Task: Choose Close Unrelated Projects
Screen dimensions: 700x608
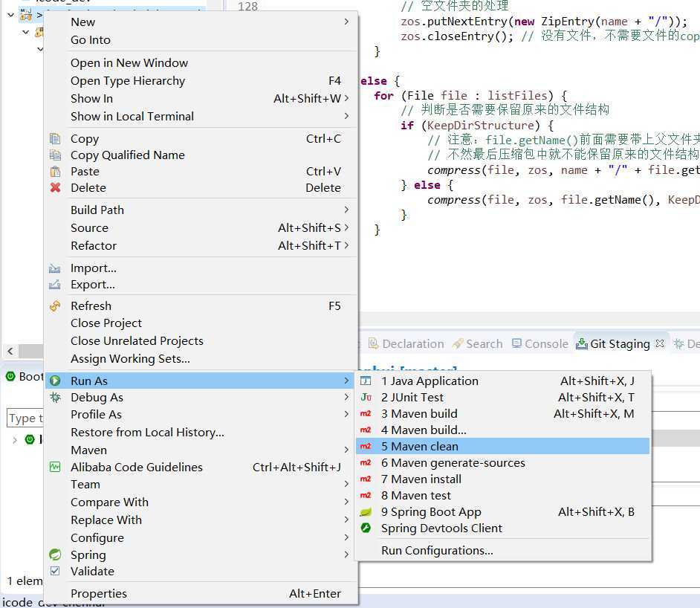Action: point(201,340)
